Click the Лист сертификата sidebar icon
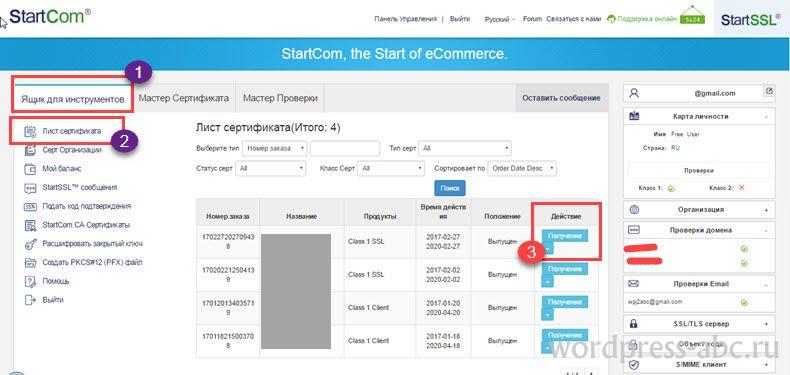 pyautogui.click(x=30, y=132)
